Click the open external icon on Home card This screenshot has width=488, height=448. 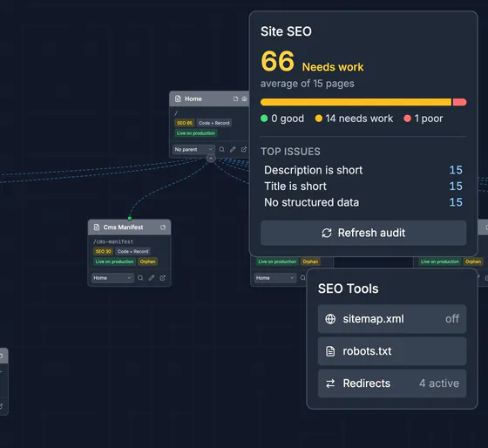[244, 149]
